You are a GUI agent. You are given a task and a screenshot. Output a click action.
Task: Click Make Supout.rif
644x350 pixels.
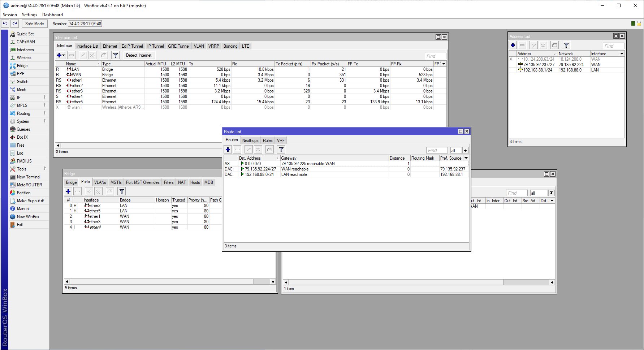point(30,201)
